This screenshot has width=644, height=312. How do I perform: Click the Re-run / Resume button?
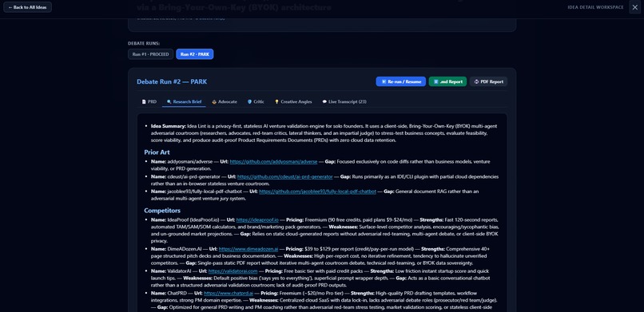401,81
